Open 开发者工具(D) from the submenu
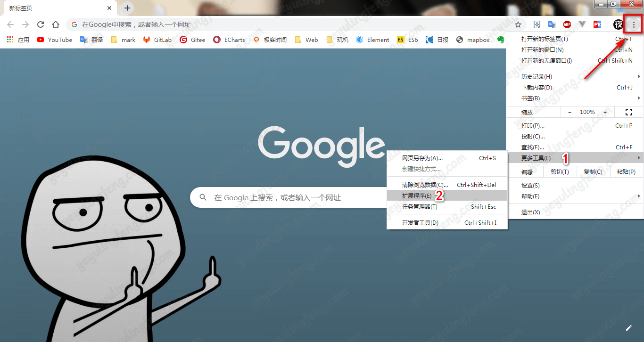 click(x=447, y=222)
